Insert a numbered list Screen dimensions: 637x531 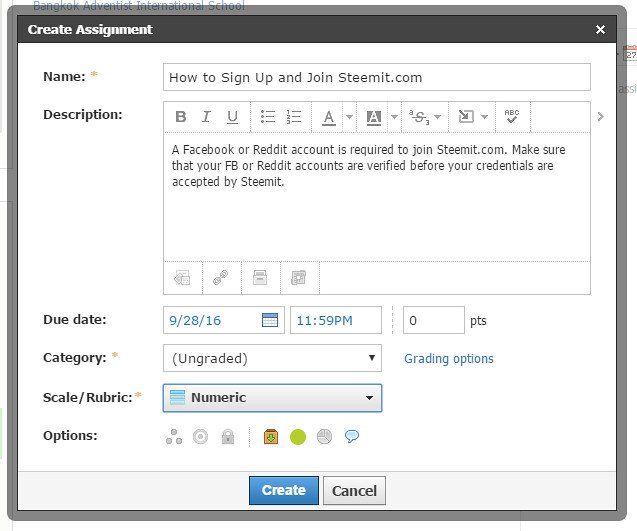click(x=294, y=117)
